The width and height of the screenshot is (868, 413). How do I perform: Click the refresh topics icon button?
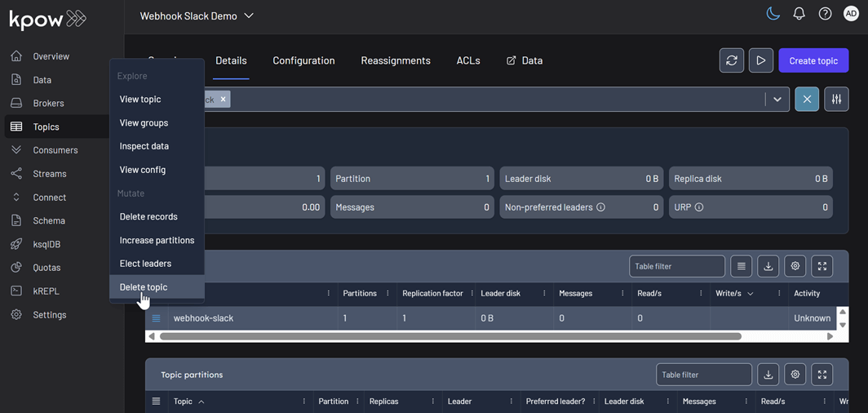tap(732, 60)
